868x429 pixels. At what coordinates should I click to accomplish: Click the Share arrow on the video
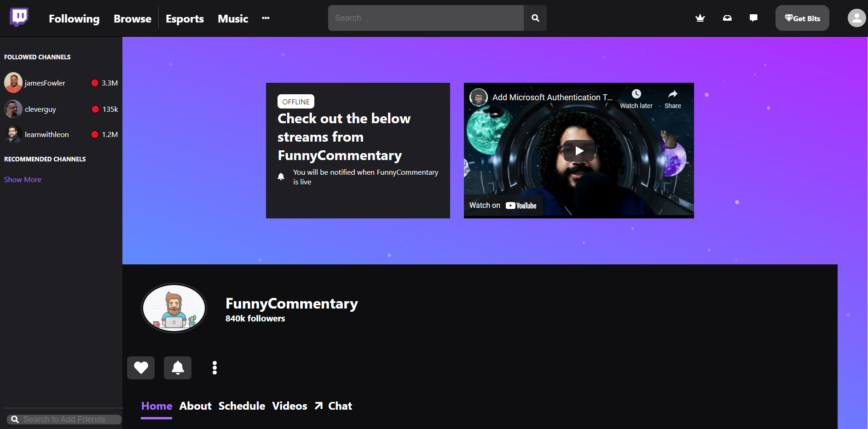[673, 99]
